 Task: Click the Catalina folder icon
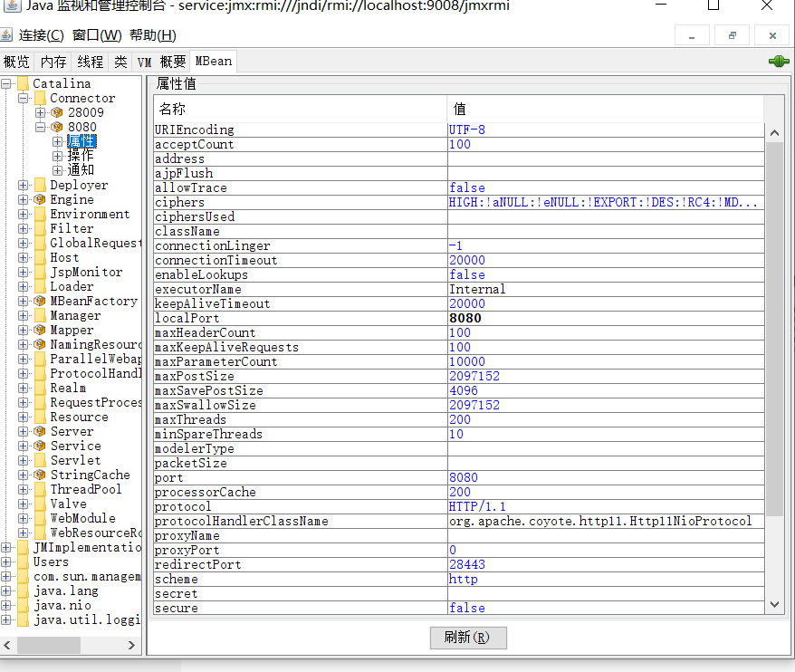[x=22, y=82]
